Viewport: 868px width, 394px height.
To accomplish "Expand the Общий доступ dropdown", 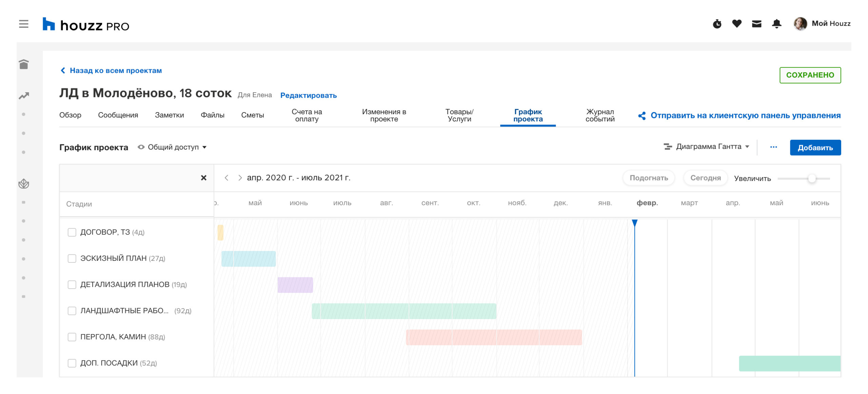I will [173, 147].
